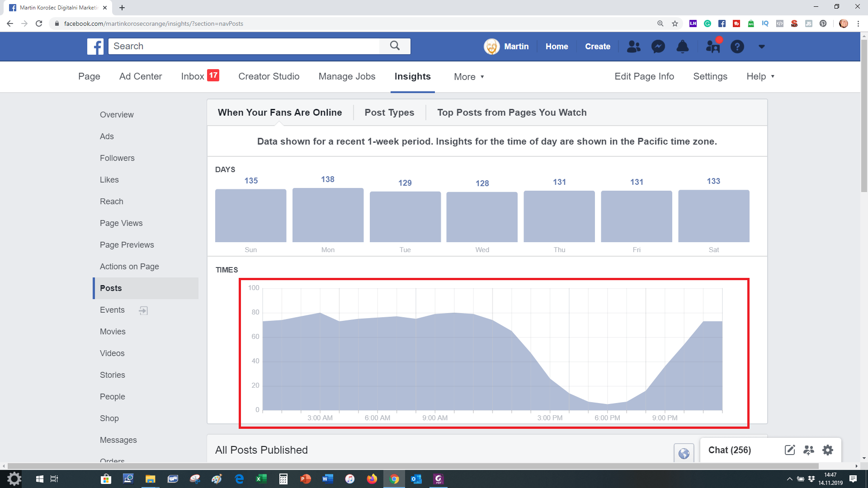Expand the Help dropdown menu
Image resolution: width=868 pixels, height=488 pixels.
point(760,76)
